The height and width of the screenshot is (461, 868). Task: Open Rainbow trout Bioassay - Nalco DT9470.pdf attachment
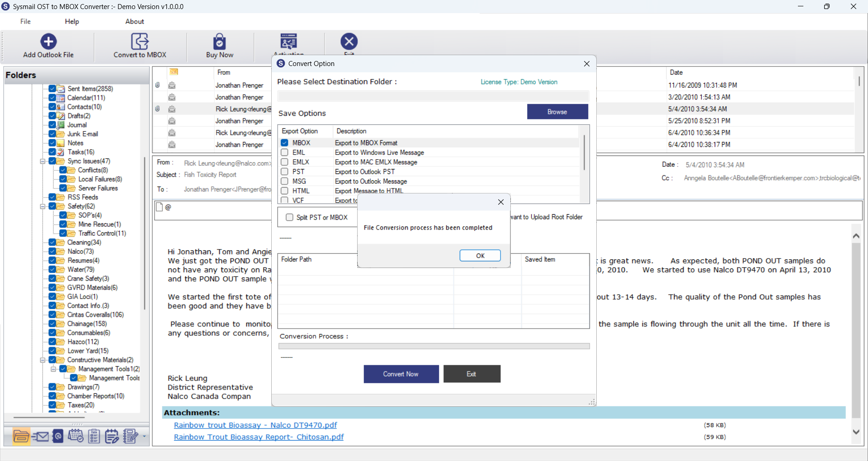pos(255,425)
